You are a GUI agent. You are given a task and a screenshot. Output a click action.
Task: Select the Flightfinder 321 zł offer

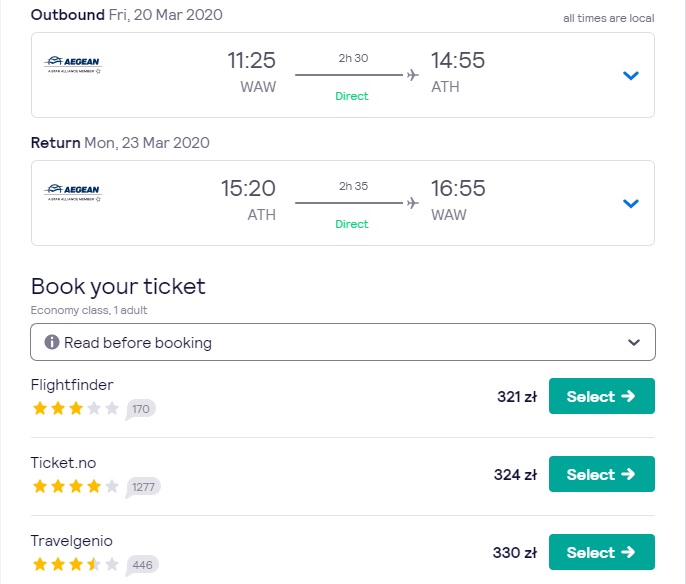tap(602, 396)
